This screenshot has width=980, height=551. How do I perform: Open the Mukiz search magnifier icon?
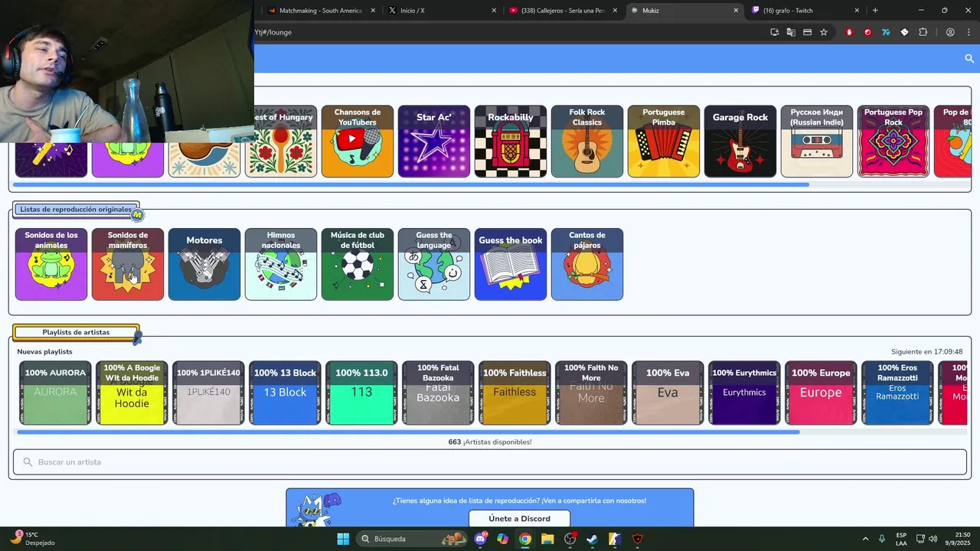tap(969, 59)
